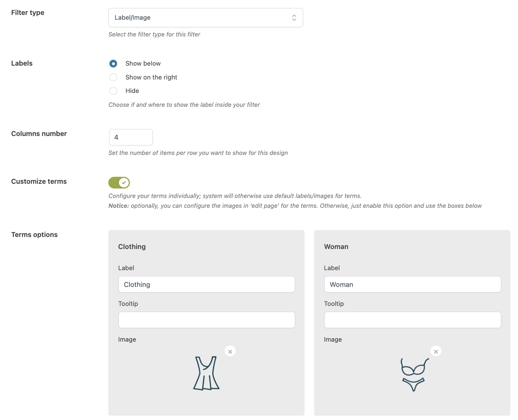Remove the Woman term image
This screenshot has width=518, height=420.
coord(436,351)
